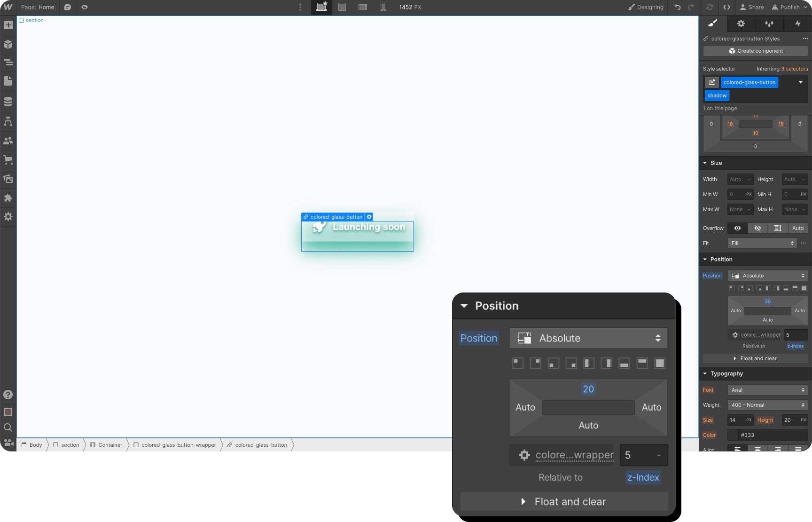
Task: Open the CMS Collections panel
Action: click(8, 101)
